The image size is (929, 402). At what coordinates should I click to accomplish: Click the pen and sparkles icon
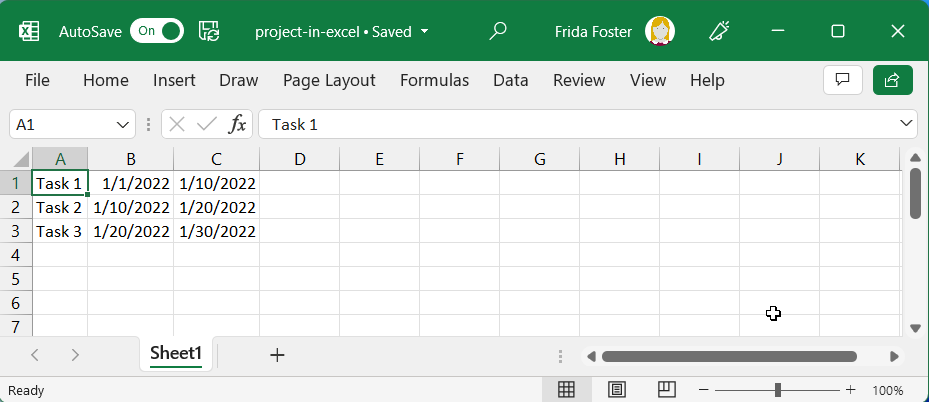719,31
